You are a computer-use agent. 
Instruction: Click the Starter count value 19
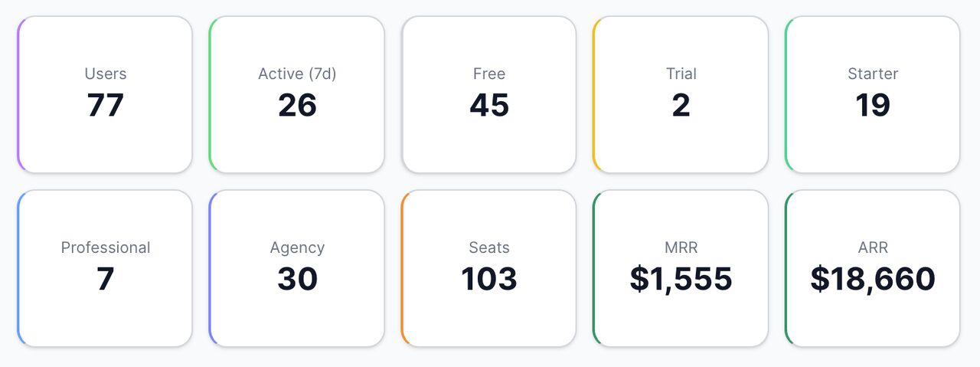(x=873, y=105)
